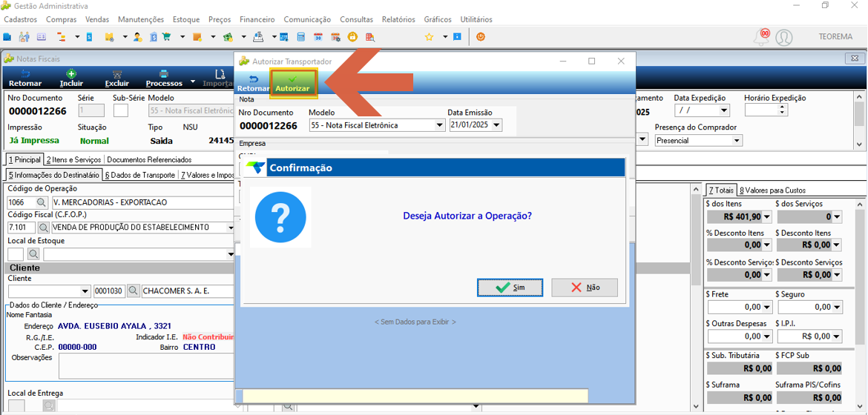
Task: Decline with the Não button
Action: click(585, 288)
